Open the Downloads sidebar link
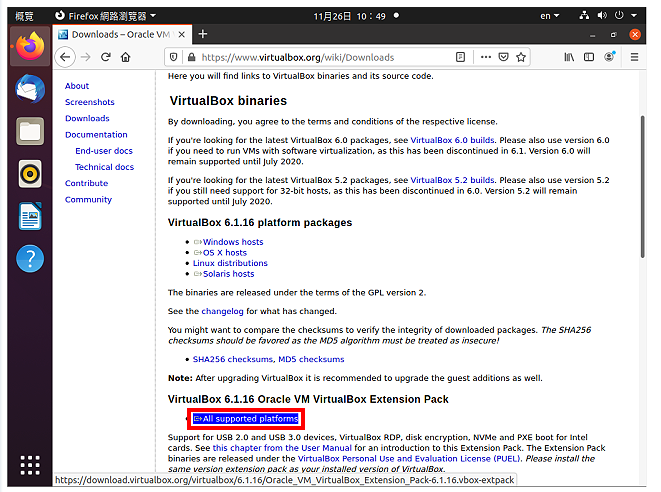 coord(87,118)
